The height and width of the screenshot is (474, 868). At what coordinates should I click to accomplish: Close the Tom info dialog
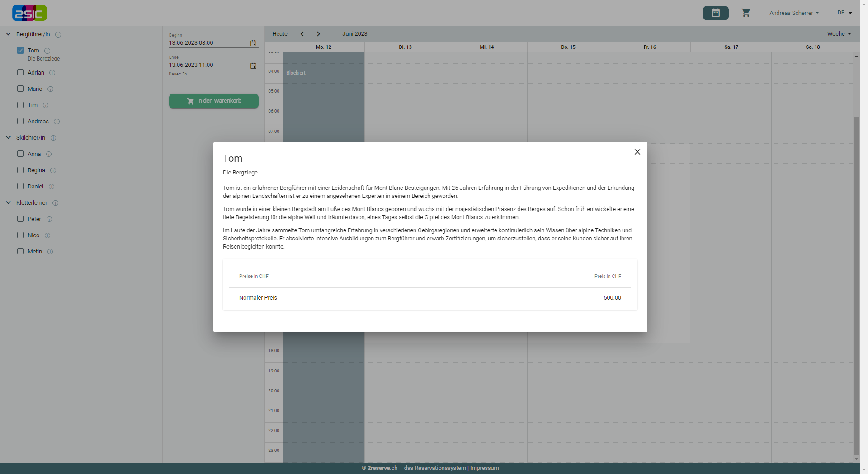tap(637, 152)
